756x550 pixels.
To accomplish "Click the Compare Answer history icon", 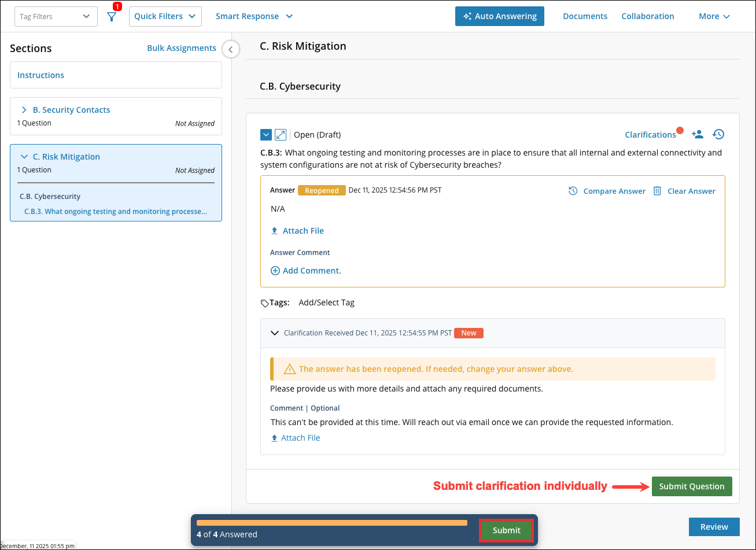I will tap(573, 191).
